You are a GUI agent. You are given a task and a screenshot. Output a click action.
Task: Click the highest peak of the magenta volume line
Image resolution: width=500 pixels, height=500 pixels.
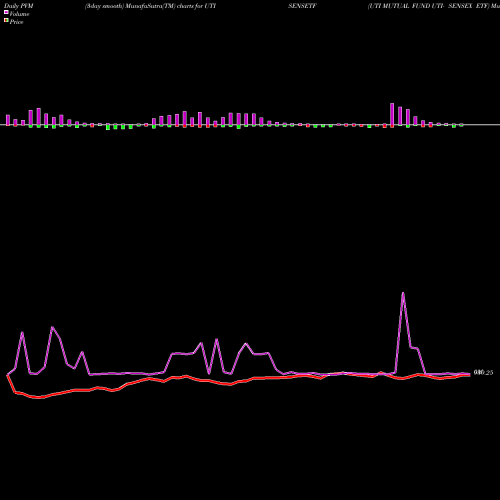point(403,293)
